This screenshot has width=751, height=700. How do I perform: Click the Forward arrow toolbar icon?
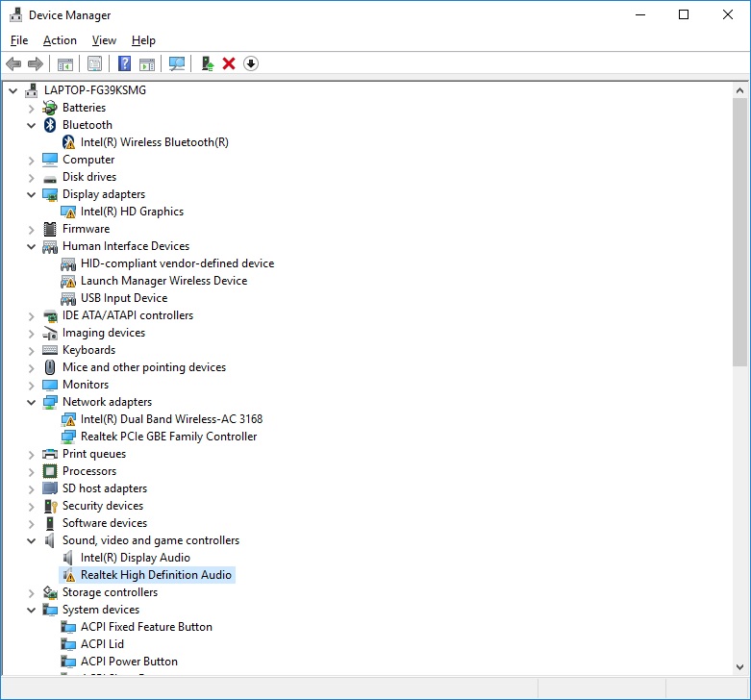click(36, 63)
